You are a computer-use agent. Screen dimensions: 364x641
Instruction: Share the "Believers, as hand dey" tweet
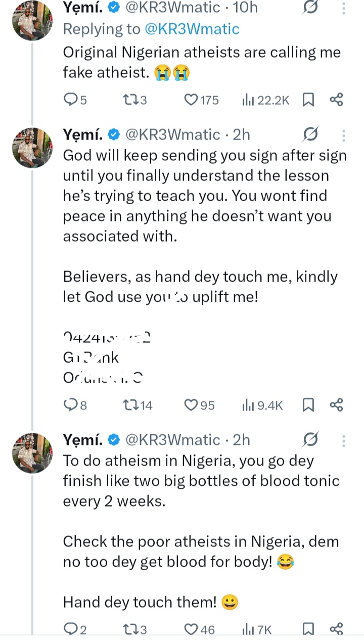pyautogui.click(x=336, y=404)
